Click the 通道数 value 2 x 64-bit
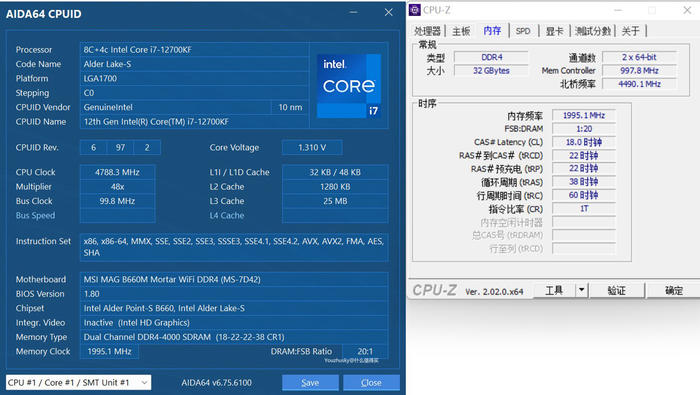The image size is (700, 395). point(639,57)
